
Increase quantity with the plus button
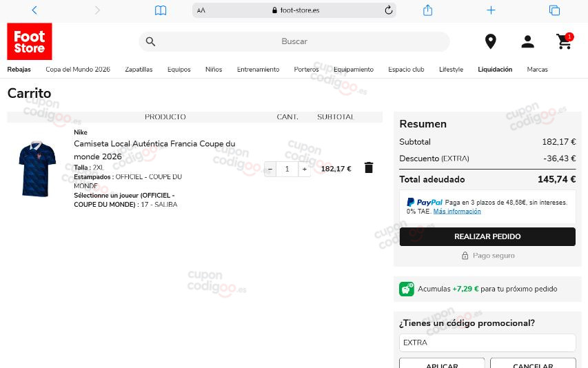tap(305, 170)
